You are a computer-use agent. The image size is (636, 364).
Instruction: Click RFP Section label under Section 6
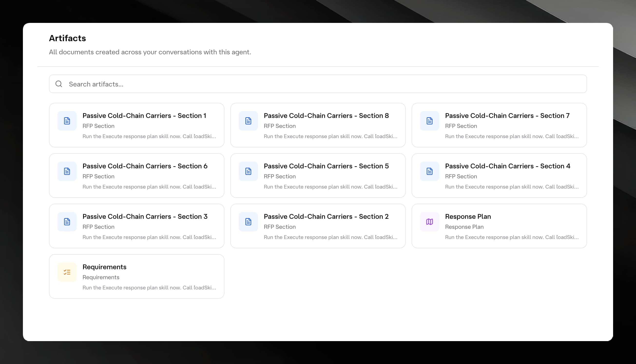pos(98,176)
